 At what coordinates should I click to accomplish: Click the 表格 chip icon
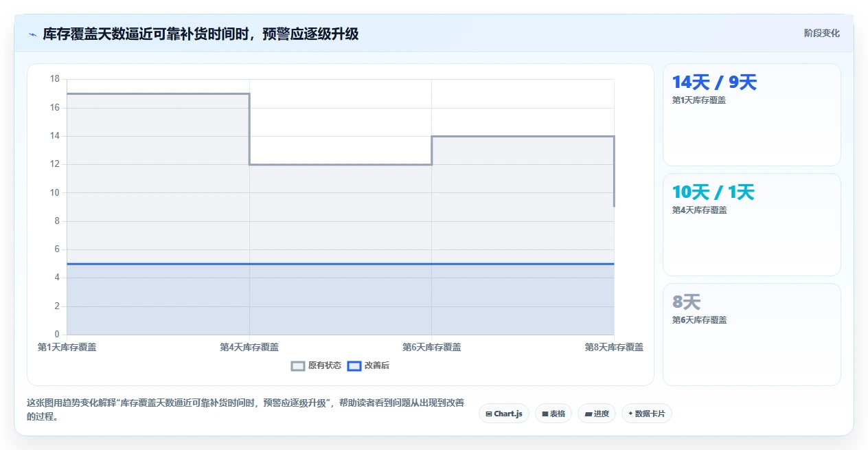(x=545, y=414)
